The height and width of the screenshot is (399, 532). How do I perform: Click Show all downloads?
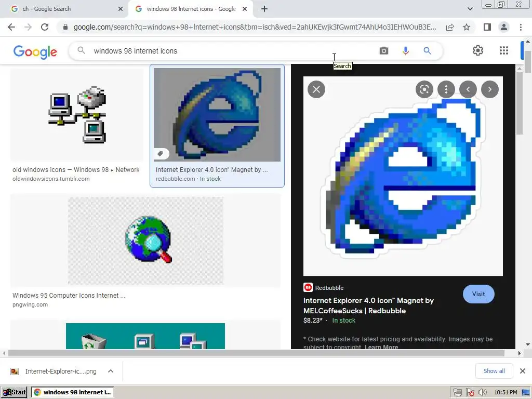[494, 371]
